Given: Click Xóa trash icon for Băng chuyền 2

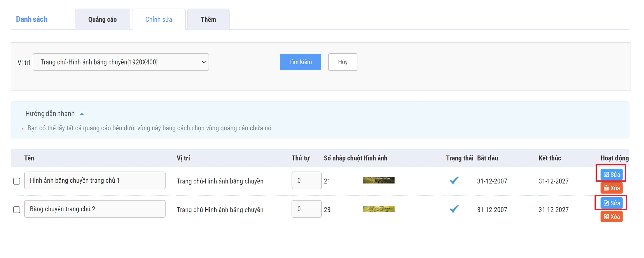Looking at the screenshot, I should point(606,217).
